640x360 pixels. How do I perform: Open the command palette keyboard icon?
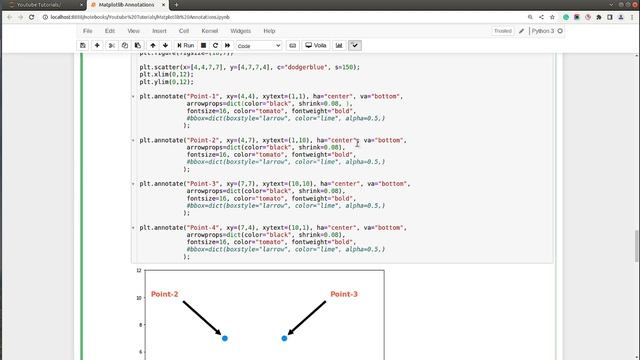tap(293, 45)
